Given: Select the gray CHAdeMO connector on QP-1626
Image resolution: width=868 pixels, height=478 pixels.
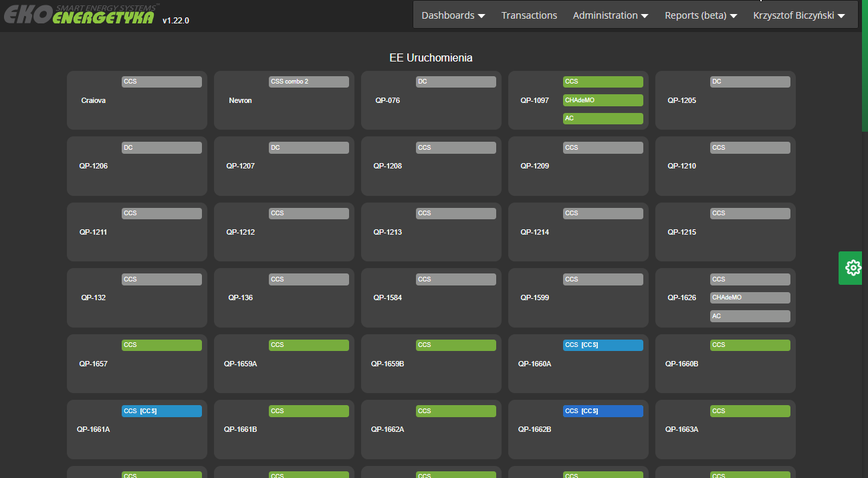Looking at the screenshot, I should [x=750, y=297].
